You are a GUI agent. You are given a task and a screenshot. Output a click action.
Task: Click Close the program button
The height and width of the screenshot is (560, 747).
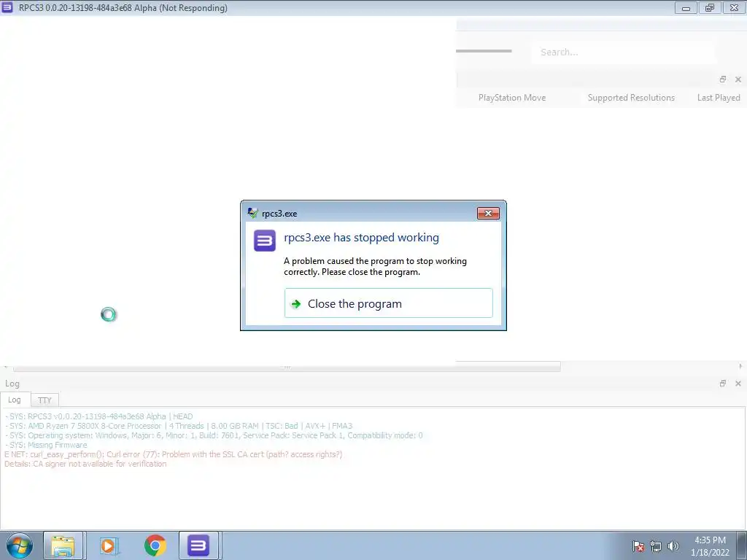point(388,303)
